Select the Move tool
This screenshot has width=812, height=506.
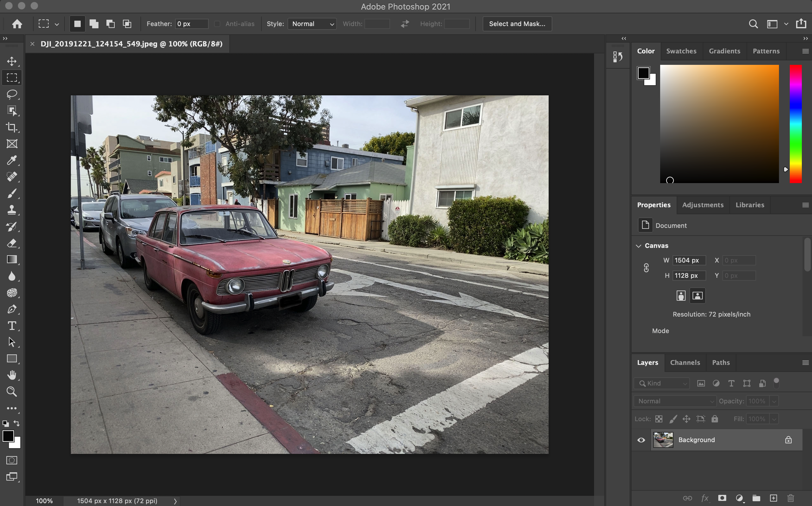click(12, 61)
